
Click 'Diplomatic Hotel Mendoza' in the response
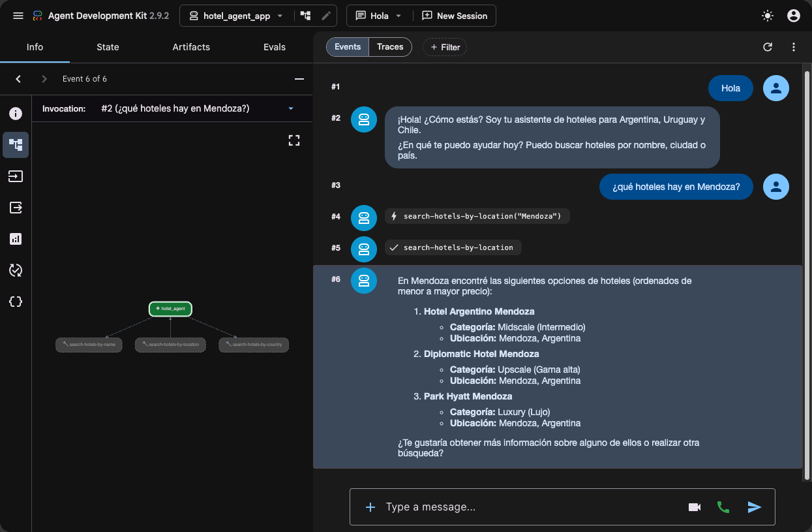point(481,354)
